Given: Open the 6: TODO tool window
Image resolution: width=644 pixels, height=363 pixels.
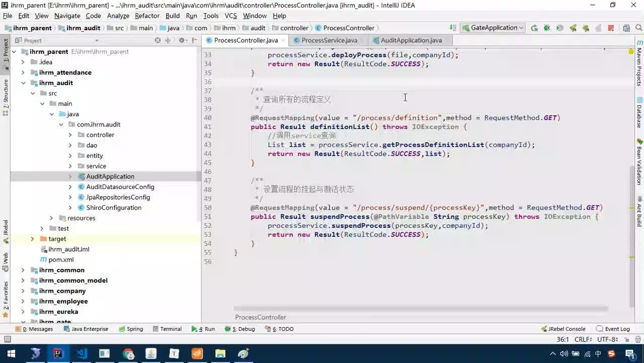Looking at the screenshot, I should (x=279, y=329).
